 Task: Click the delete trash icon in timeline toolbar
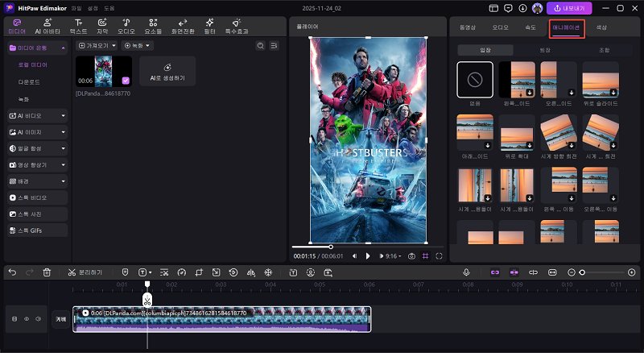(x=47, y=272)
